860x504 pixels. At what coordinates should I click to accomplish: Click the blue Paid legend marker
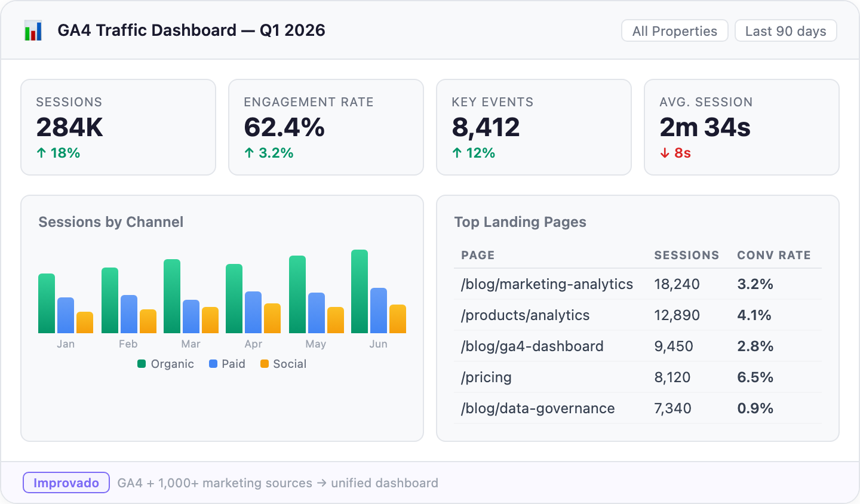point(213,364)
